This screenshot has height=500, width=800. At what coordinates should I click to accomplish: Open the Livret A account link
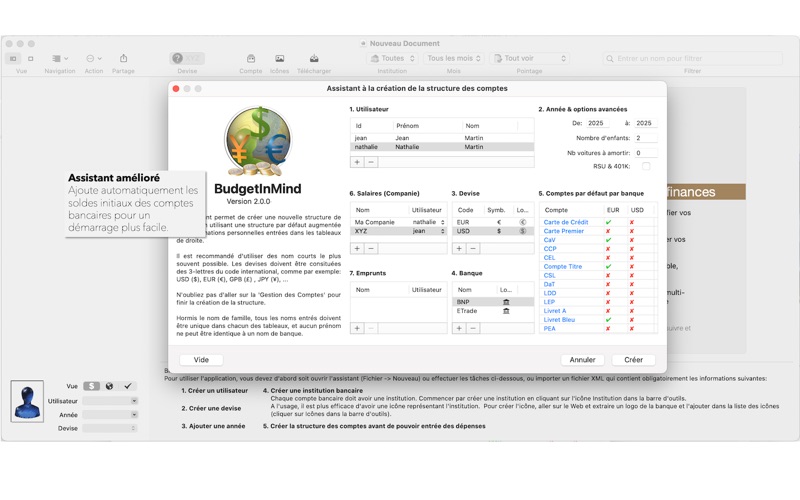click(555, 311)
